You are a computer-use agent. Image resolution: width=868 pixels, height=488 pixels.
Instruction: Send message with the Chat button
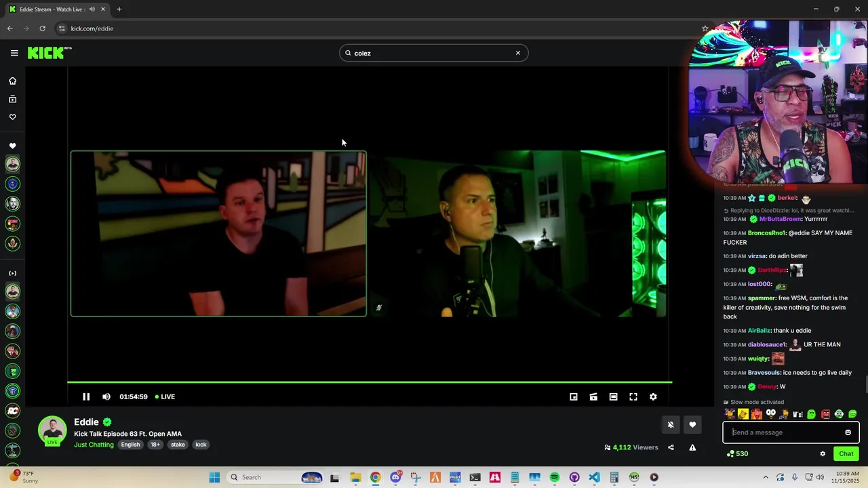click(x=846, y=453)
